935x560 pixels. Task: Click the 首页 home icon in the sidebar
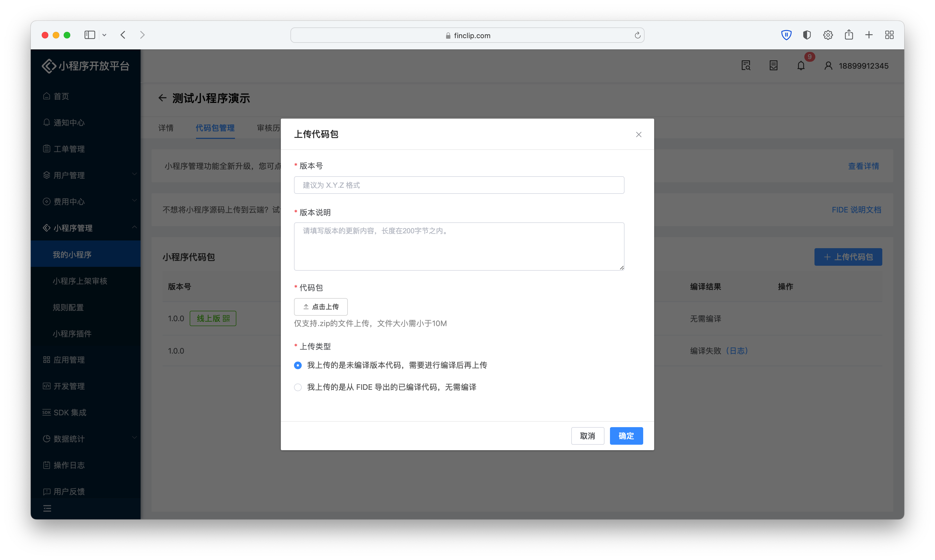point(46,96)
